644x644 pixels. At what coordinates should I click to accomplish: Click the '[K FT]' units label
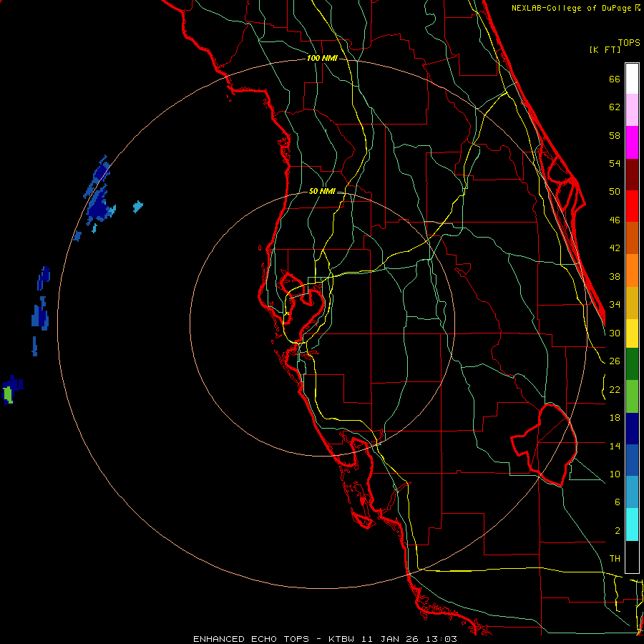pyautogui.click(x=605, y=50)
